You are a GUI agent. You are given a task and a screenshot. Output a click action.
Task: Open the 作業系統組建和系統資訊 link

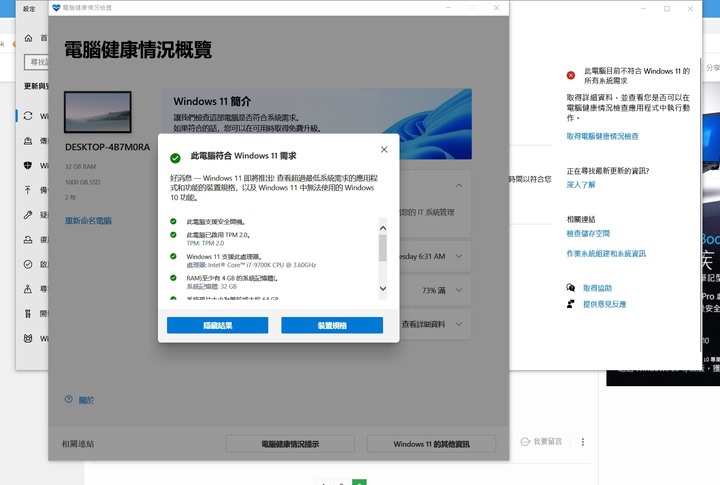606,254
